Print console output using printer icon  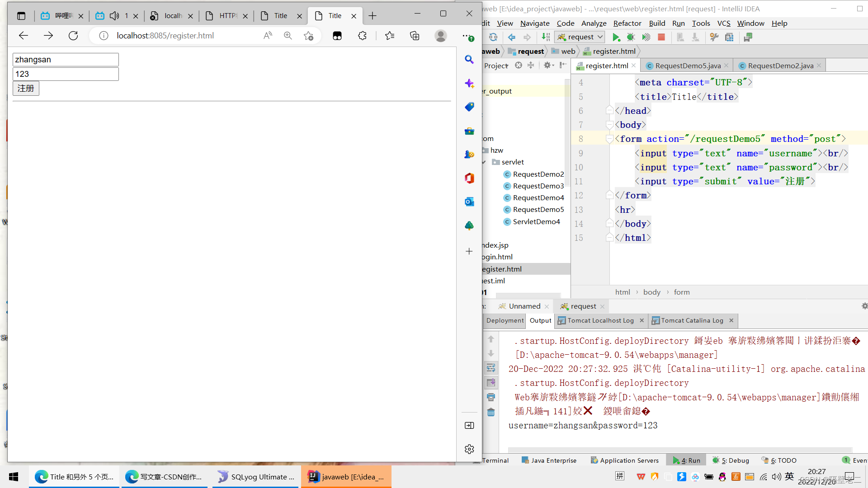491,397
